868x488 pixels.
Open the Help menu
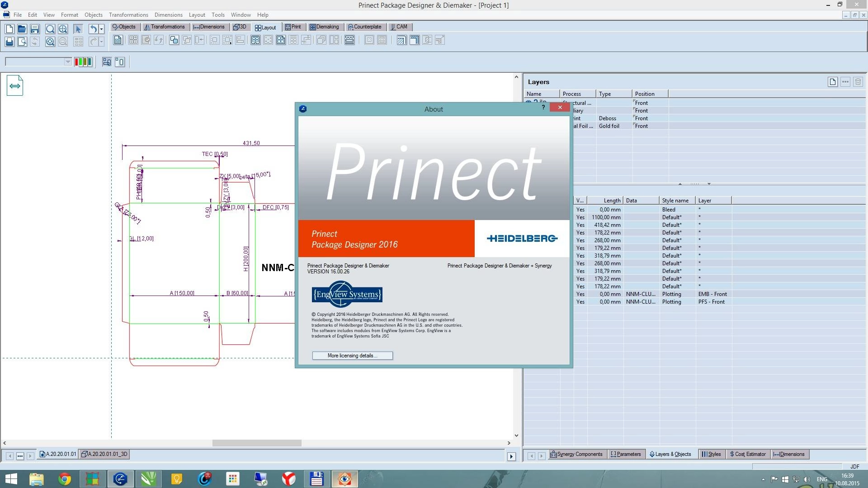tap(263, 15)
